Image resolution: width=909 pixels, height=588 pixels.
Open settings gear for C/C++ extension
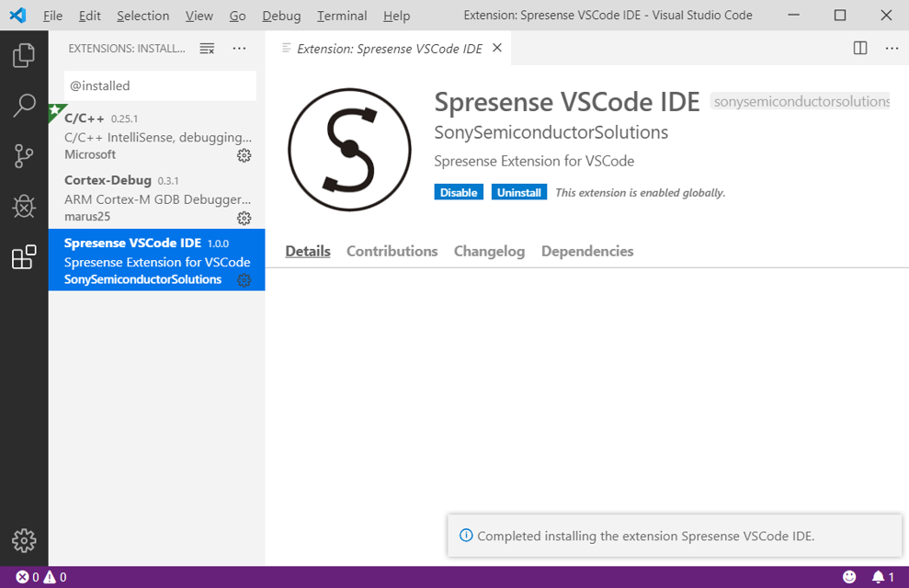244,155
